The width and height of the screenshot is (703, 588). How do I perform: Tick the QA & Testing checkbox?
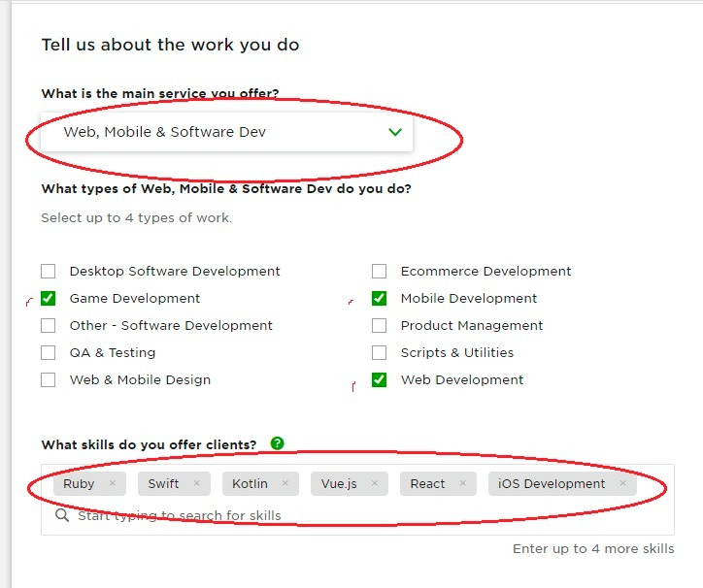(x=49, y=353)
